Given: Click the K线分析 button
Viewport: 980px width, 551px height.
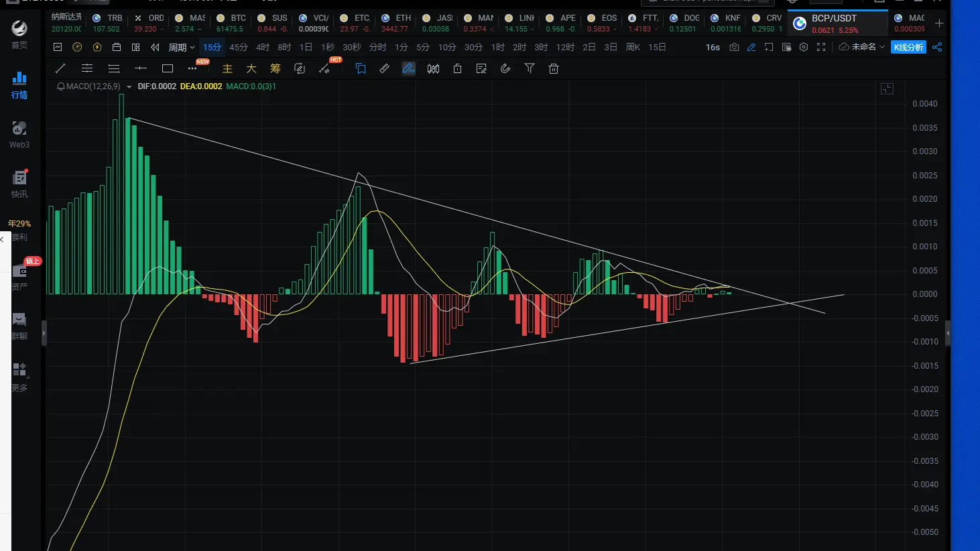Looking at the screenshot, I should (908, 47).
